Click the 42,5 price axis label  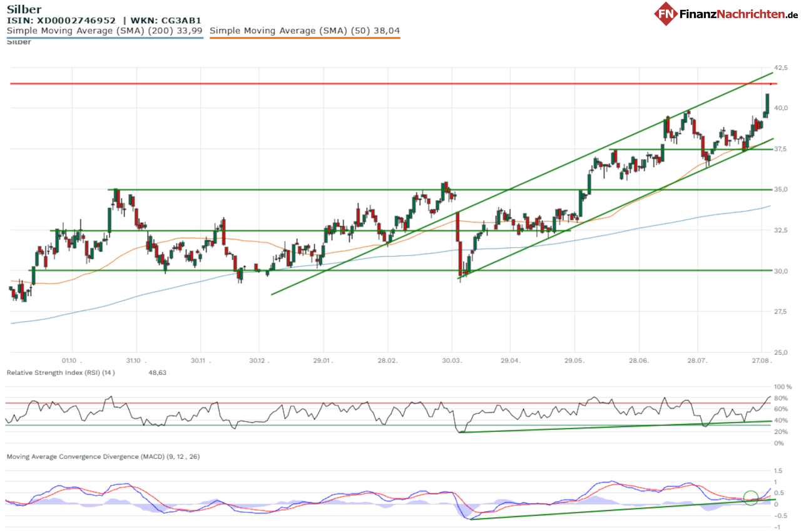pos(781,68)
